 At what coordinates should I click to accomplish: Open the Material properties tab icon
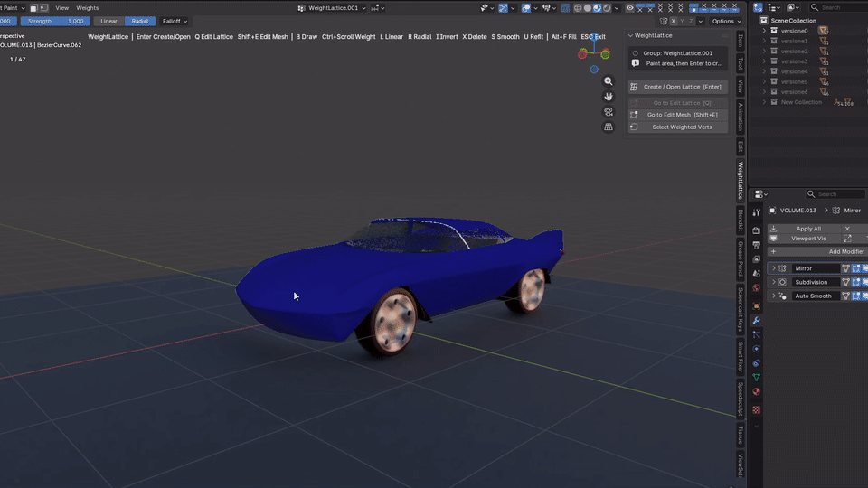756,391
